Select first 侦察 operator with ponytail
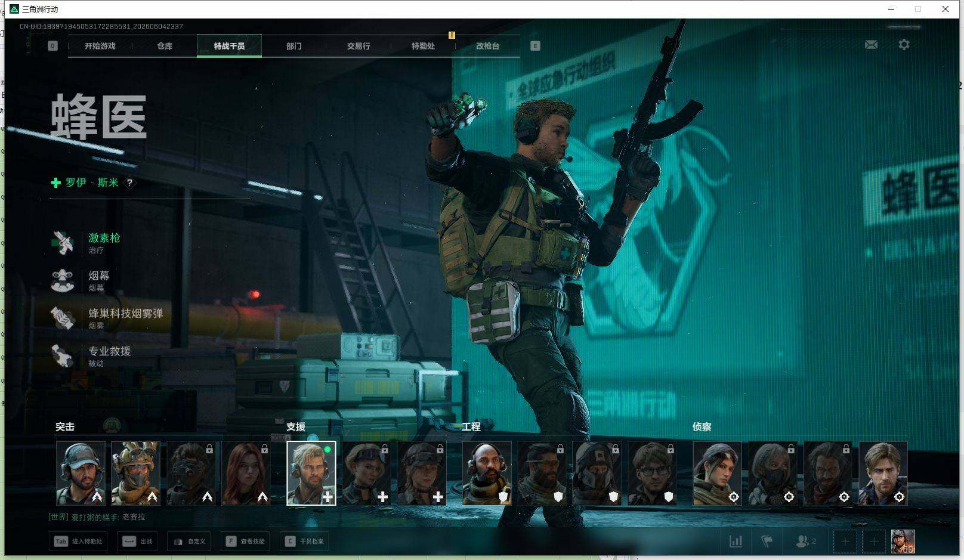Screen dimensions: 964x560 [717, 473]
